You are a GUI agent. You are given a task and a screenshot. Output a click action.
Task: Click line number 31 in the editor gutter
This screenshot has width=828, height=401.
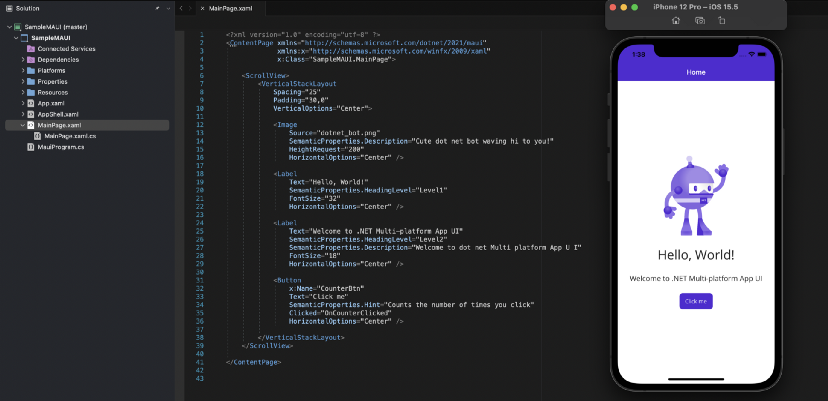(199, 280)
